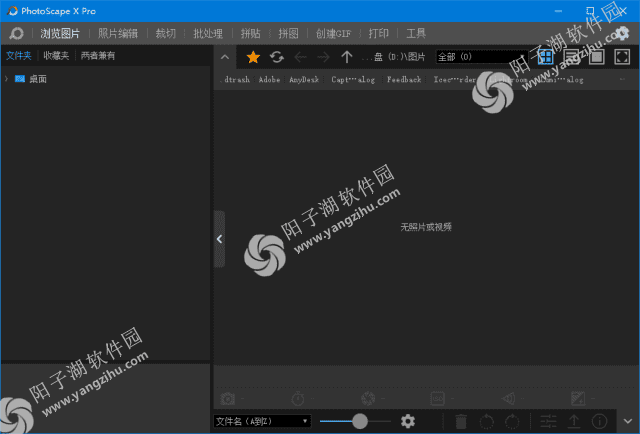The width and height of the screenshot is (640, 434).
Task: Rotate counter-clockwise using bottom bar icon
Action: click(487, 421)
